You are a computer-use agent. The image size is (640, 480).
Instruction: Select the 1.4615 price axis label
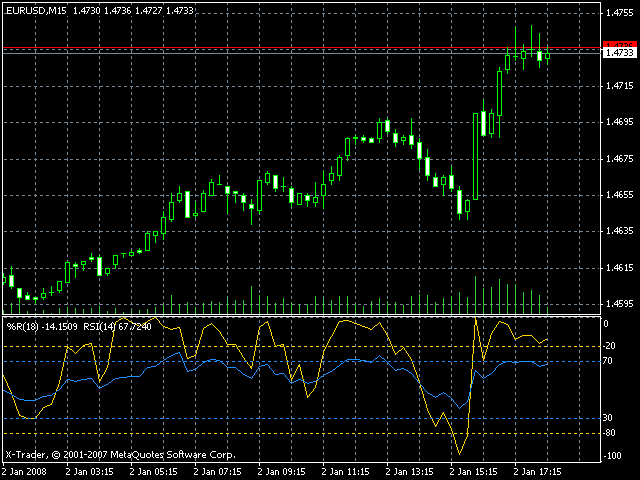(620, 268)
